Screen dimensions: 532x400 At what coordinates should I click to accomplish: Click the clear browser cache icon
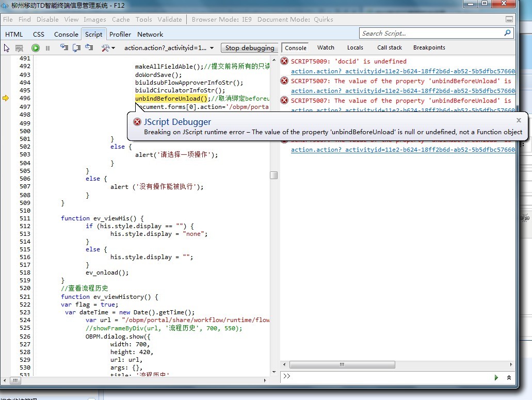click(19, 48)
